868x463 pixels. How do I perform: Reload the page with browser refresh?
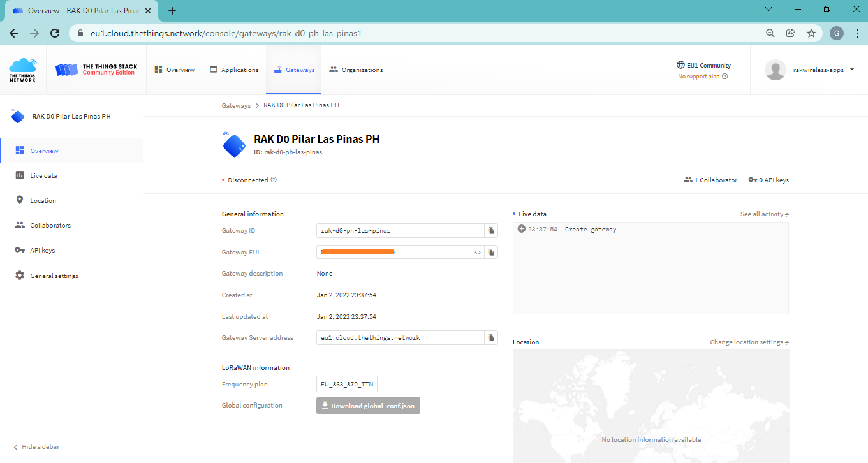point(55,33)
